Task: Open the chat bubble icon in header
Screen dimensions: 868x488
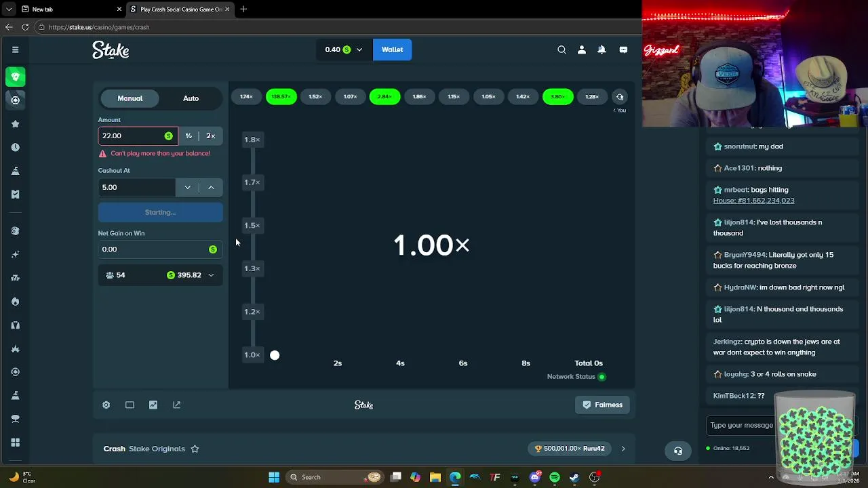Action: (623, 49)
